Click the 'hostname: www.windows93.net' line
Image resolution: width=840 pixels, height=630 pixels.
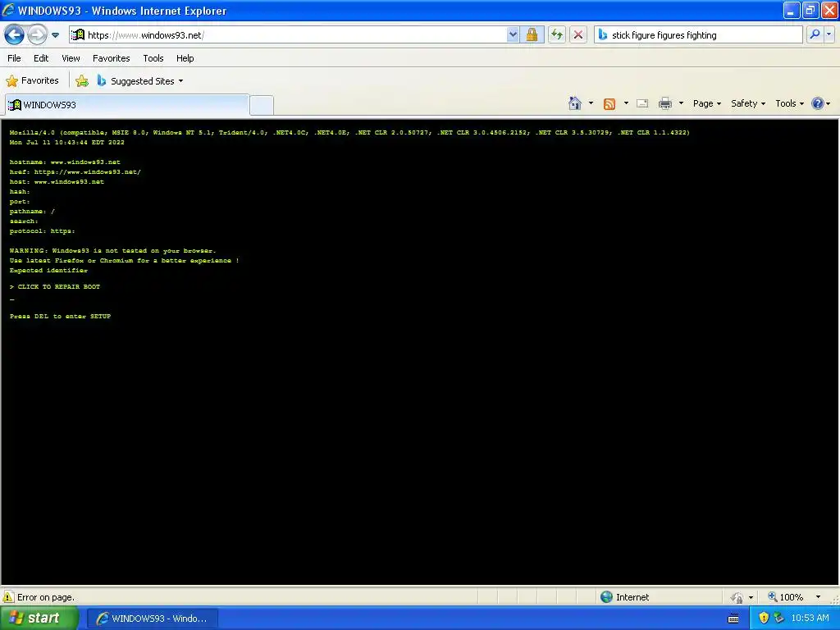(x=65, y=162)
